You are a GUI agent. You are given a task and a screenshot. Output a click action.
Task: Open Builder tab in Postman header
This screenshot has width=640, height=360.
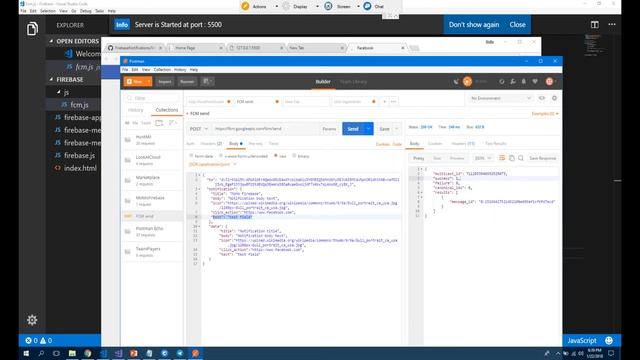tap(323, 82)
